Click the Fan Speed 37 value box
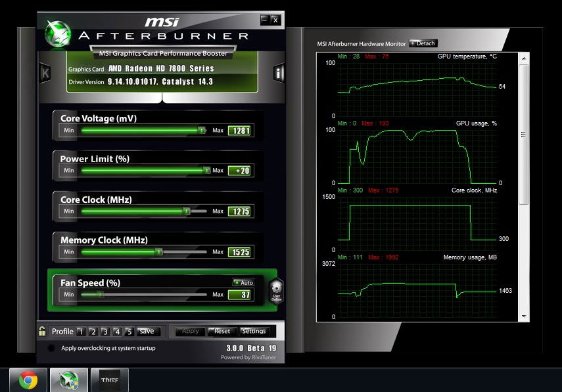 point(241,295)
